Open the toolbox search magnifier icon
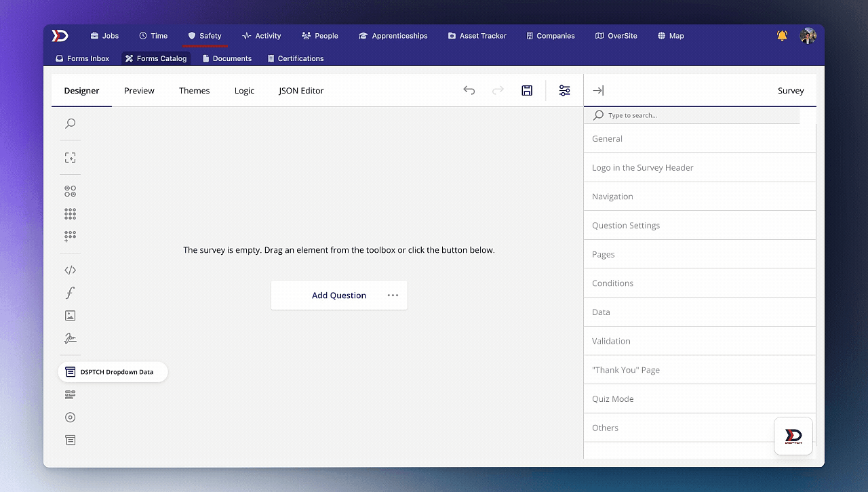Screen dimensions: 868x492 click(70, 123)
